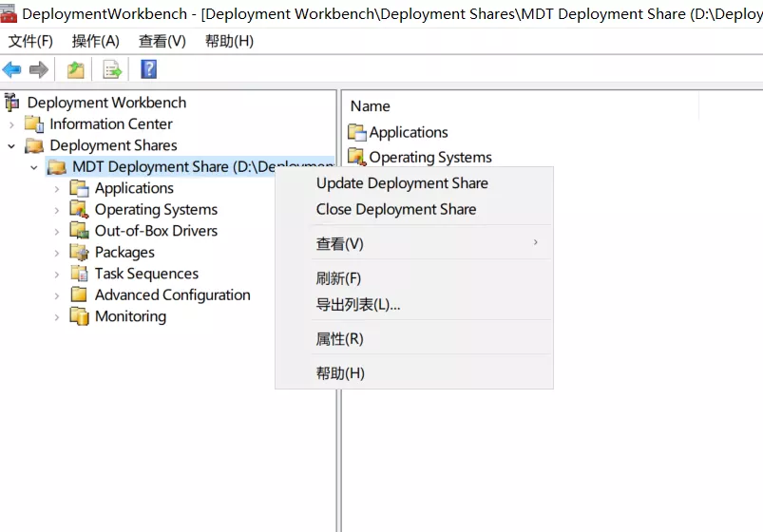Click the Back arrow toolbar icon
Image resolution: width=763 pixels, height=532 pixels.
pos(12,69)
